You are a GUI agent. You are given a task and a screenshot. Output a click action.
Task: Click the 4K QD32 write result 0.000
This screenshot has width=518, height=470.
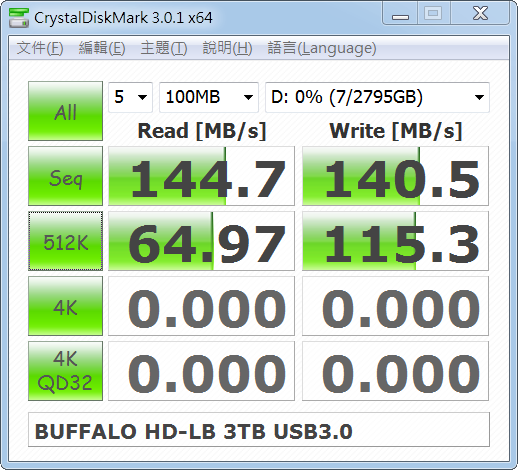[x=395, y=371]
